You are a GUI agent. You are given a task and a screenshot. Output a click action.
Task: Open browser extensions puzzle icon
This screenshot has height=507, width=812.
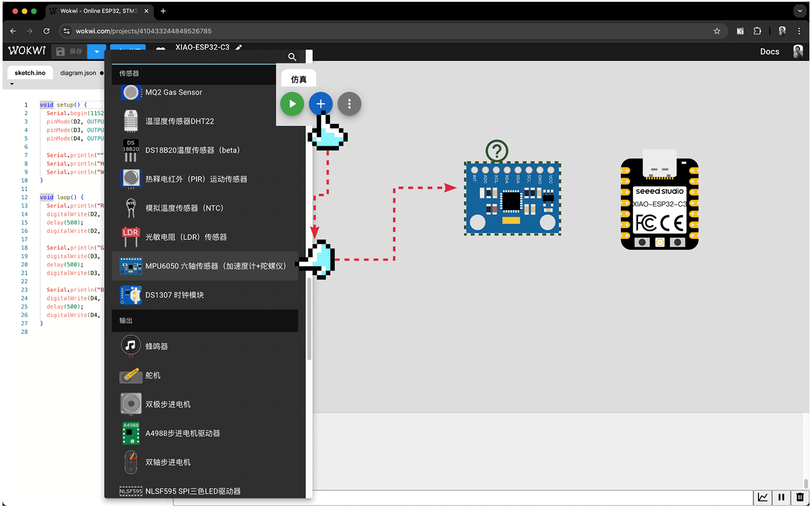point(757,31)
